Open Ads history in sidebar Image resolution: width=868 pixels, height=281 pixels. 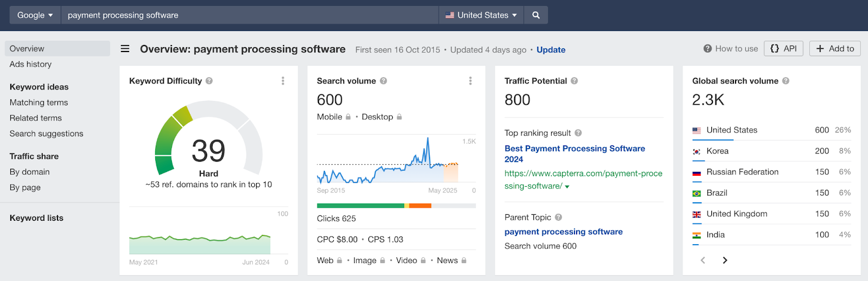click(30, 64)
